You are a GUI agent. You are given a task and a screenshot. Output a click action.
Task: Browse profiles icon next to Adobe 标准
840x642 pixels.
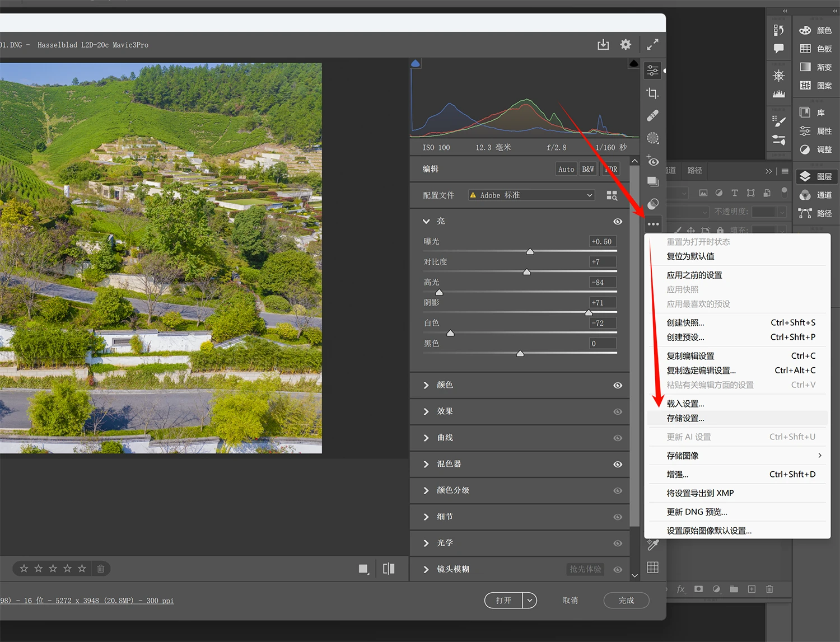[x=612, y=195]
